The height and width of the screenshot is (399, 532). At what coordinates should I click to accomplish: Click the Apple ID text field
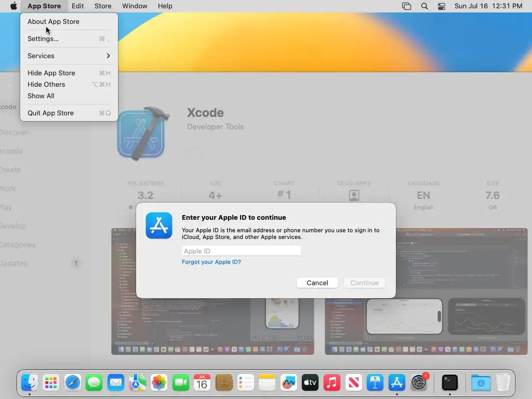(x=241, y=251)
